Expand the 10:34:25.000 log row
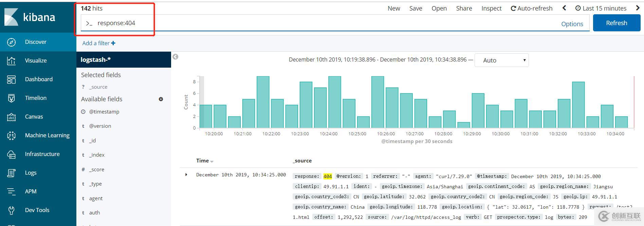The image size is (644, 226). pyautogui.click(x=186, y=175)
